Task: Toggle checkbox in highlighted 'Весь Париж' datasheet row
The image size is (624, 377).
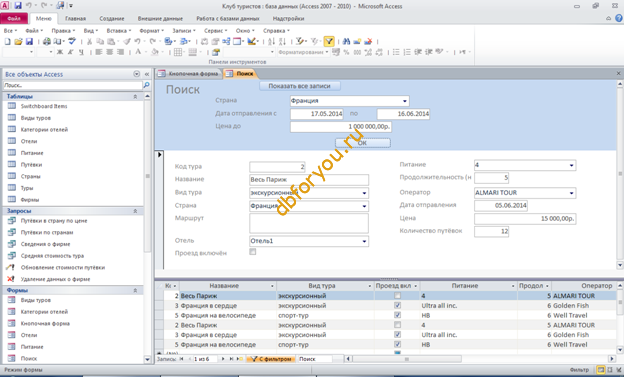Action: 397,296
